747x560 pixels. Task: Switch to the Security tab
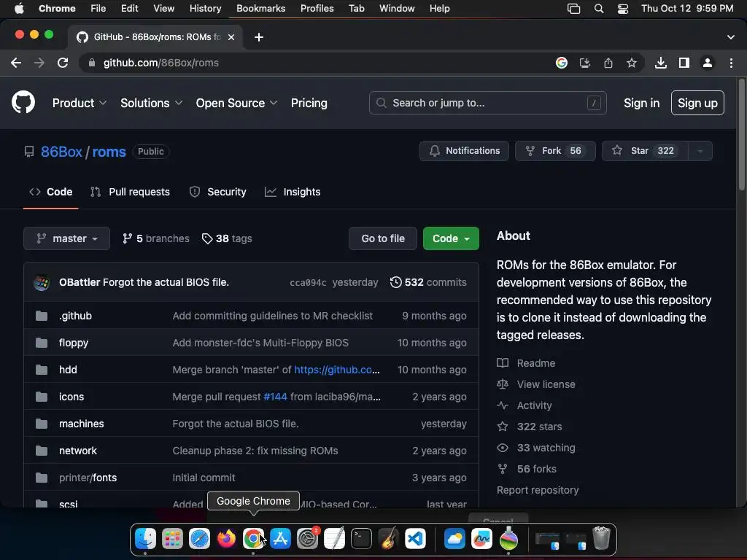pyautogui.click(x=217, y=192)
